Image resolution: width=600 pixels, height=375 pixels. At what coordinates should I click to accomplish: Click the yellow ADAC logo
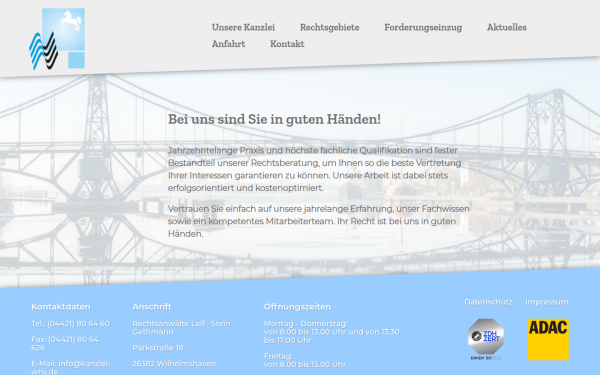point(548,339)
